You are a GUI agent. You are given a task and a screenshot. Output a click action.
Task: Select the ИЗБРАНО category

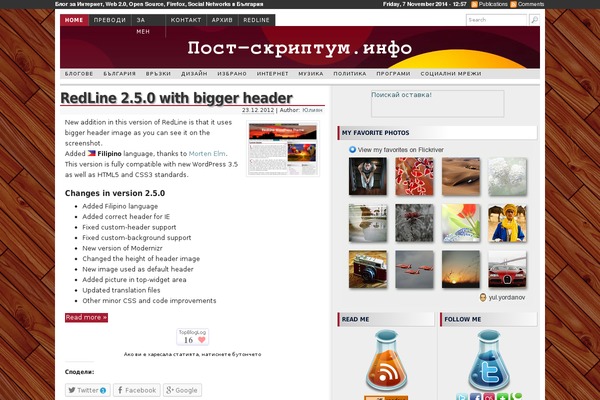pos(232,73)
